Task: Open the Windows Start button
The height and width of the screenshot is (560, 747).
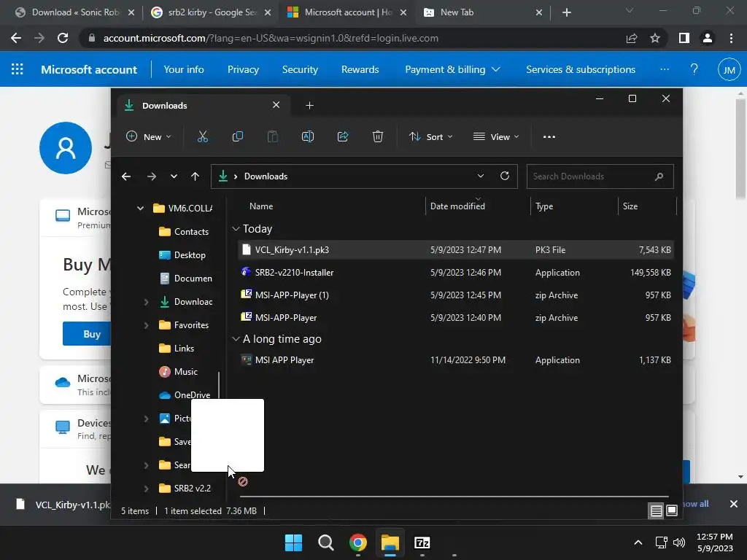Action: (x=293, y=542)
